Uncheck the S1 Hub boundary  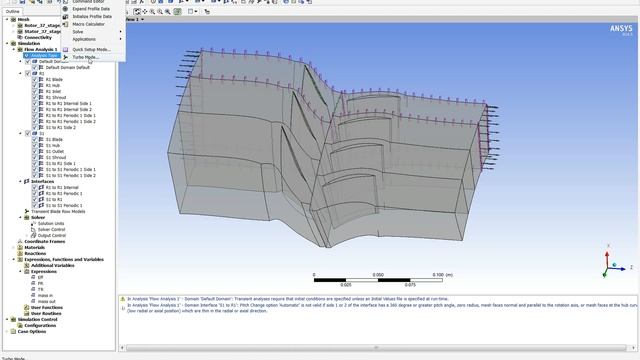point(35,145)
